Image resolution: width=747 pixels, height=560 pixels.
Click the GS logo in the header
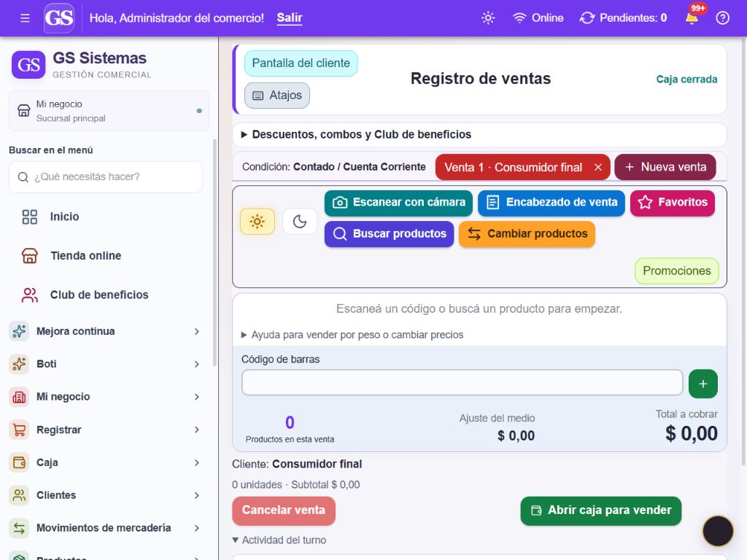coord(59,18)
